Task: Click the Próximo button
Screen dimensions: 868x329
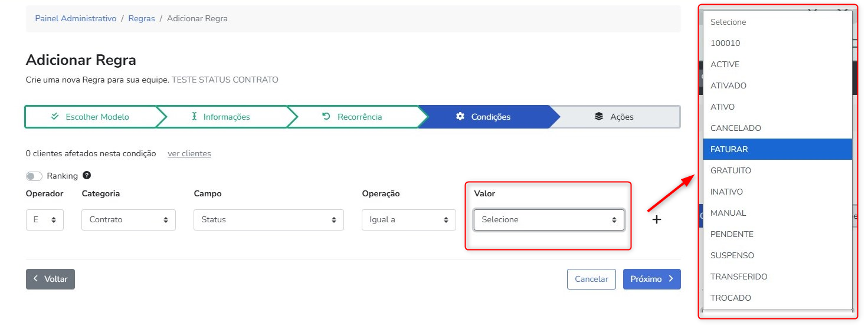Action: [x=651, y=279]
